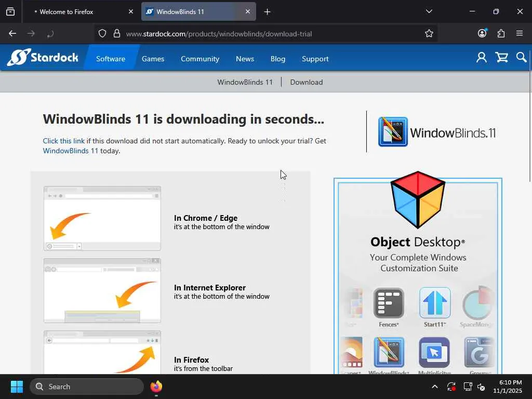The image size is (532, 399).
Task: Click the 'In Internet Explorer' heading
Action: click(210, 287)
